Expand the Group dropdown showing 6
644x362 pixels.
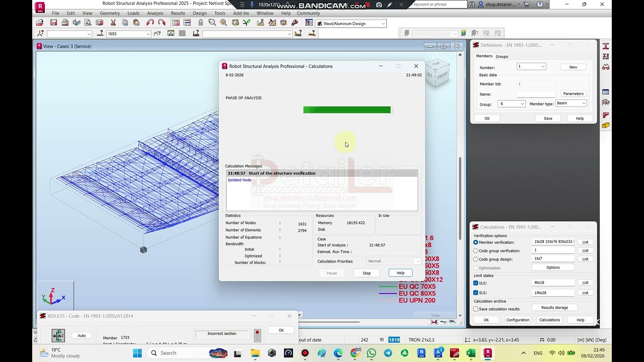[522, 104]
